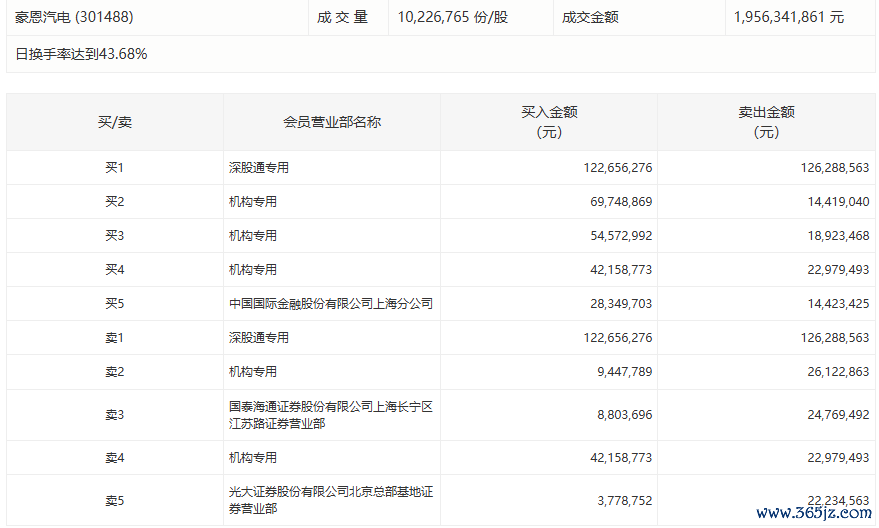Select buy amount 69,748,869
Viewport: 879px width, 528px height.
coord(617,202)
